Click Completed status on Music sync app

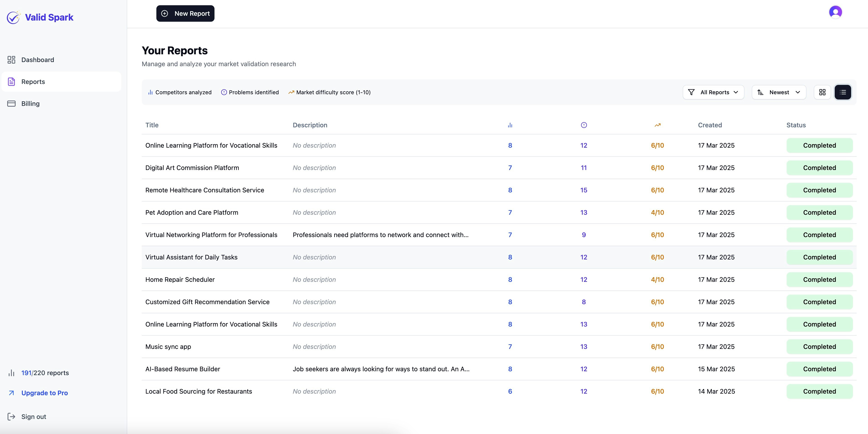pyautogui.click(x=819, y=347)
